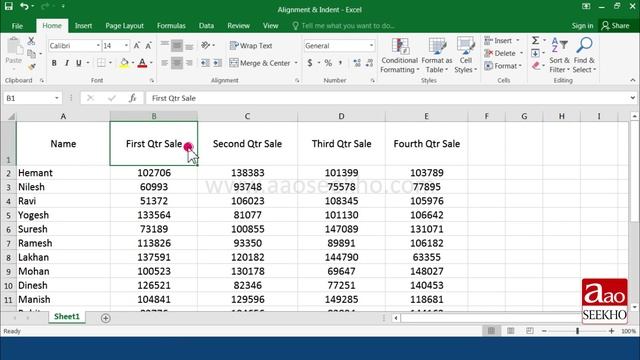
Task: Toggle Underline formatting
Action: pyautogui.click(x=78, y=63)
